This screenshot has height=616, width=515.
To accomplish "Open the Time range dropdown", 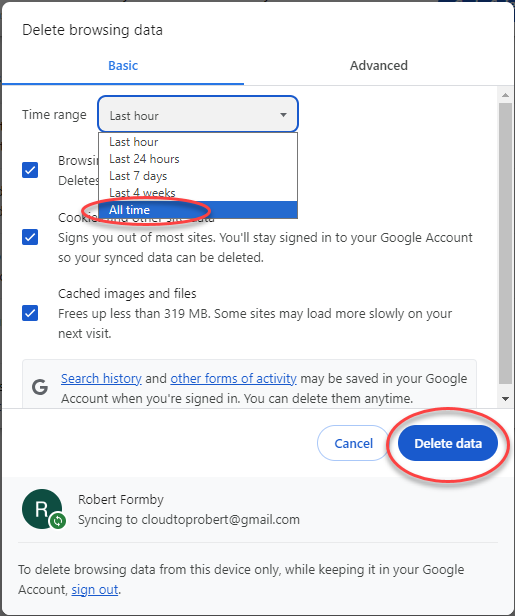I will pos(198,114).
